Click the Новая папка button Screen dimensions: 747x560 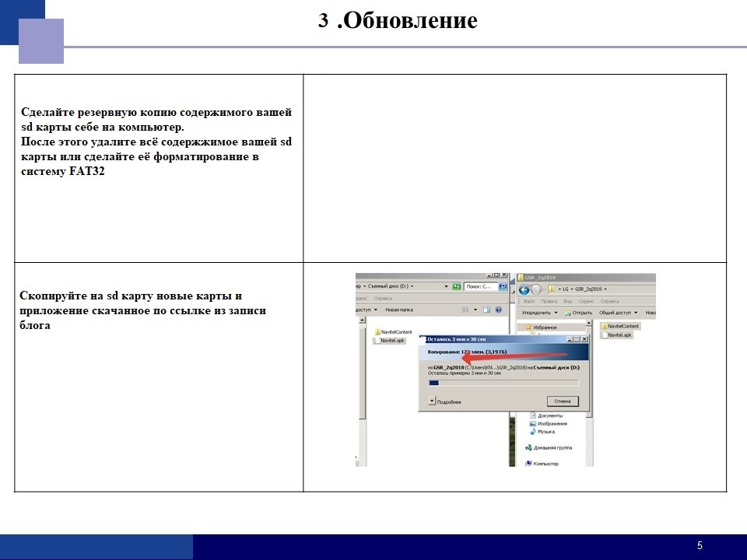pos(399,310)
